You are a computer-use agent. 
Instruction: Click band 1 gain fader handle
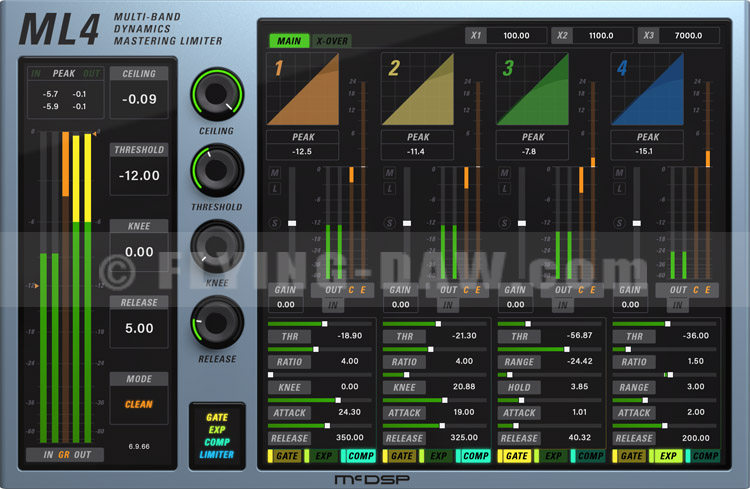tap(292, 223)
